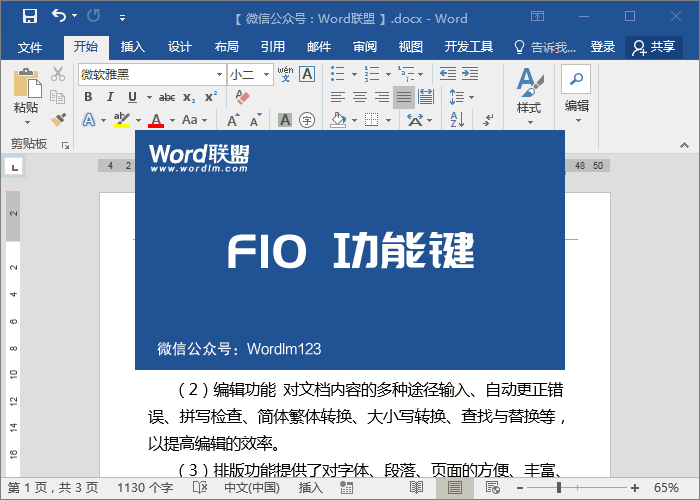Toggle strikethrough abc formatting
Viewport: 700px width, 500px height.
[167, 97]
